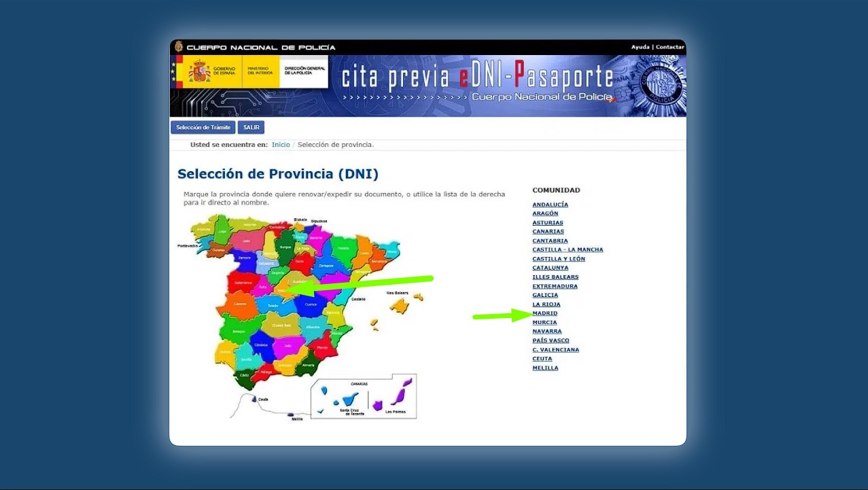Go to Inicio in the breadcrumb
The width and height of the screenshot is (868, 490).
click(281, 145)
